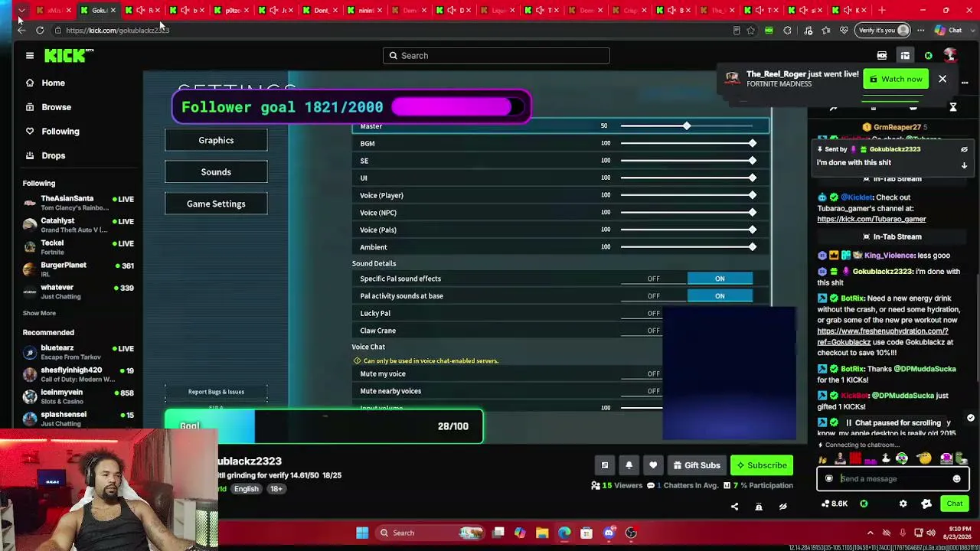980x551 pixels.
Task: Click the green Subscribe button
Action: (x=762, y=465)
